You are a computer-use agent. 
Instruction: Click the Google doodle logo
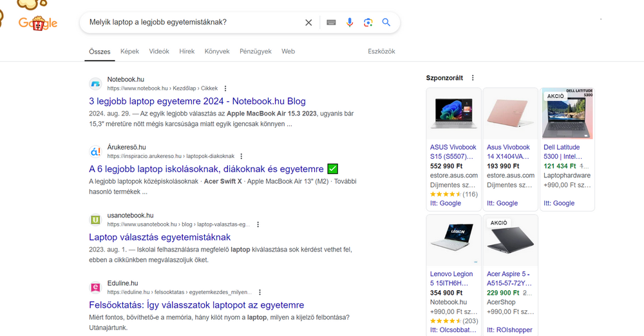coord(38,23)
